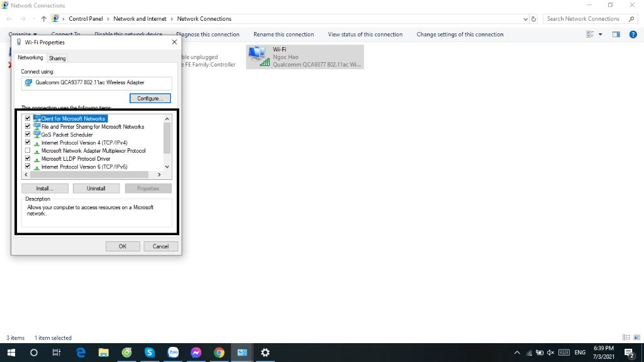Screen dimensions: 644x362
Task: Launch Microsoft Edge from taskbar
Action: 80,353
